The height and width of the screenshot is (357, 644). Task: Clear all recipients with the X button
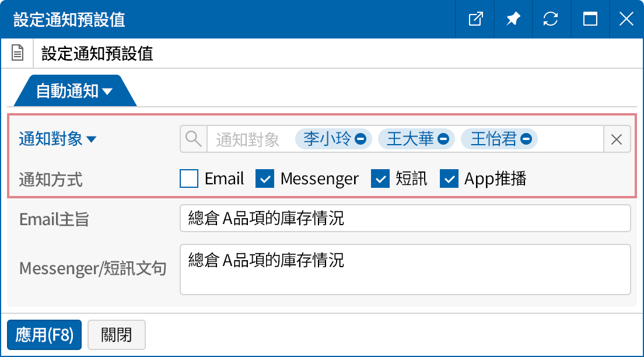[617, 139]
